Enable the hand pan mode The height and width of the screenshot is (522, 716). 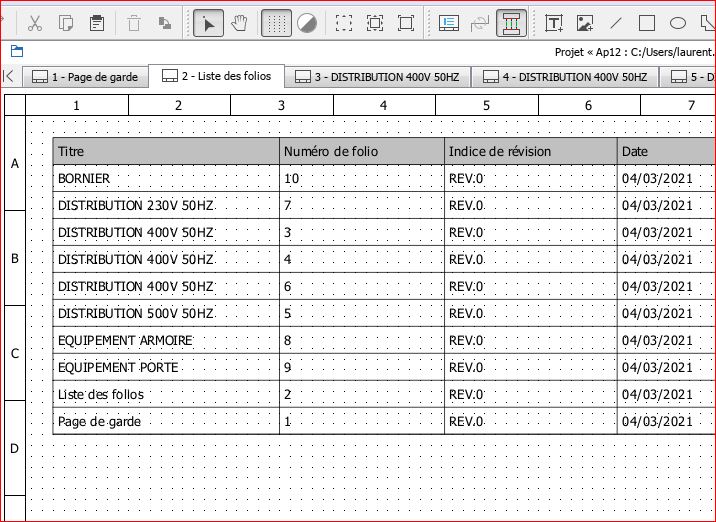pos(239,23)
